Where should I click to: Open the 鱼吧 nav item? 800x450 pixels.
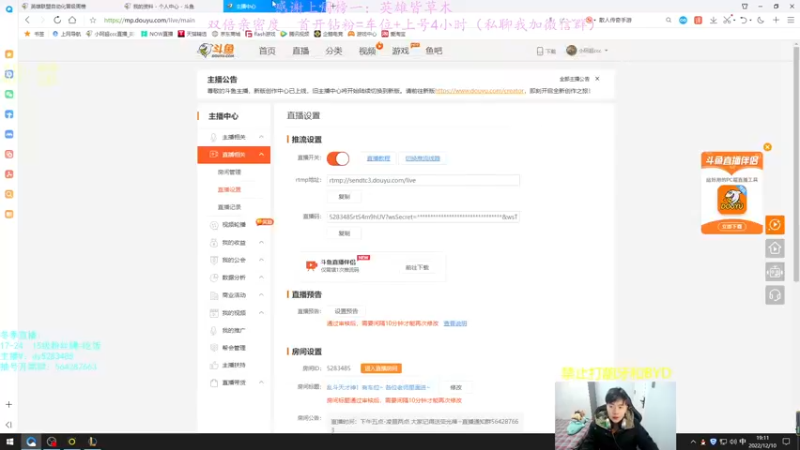434,51
